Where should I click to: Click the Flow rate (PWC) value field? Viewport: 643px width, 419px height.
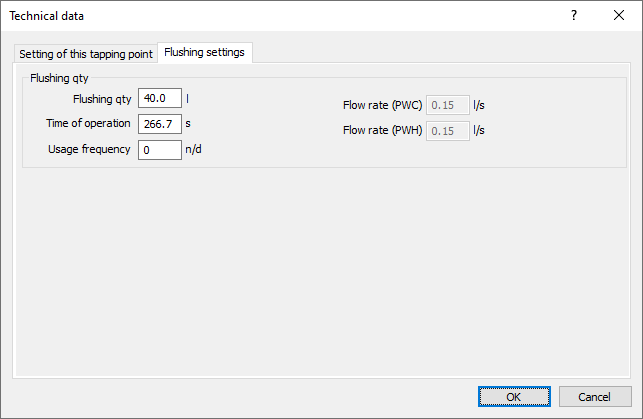448,105
